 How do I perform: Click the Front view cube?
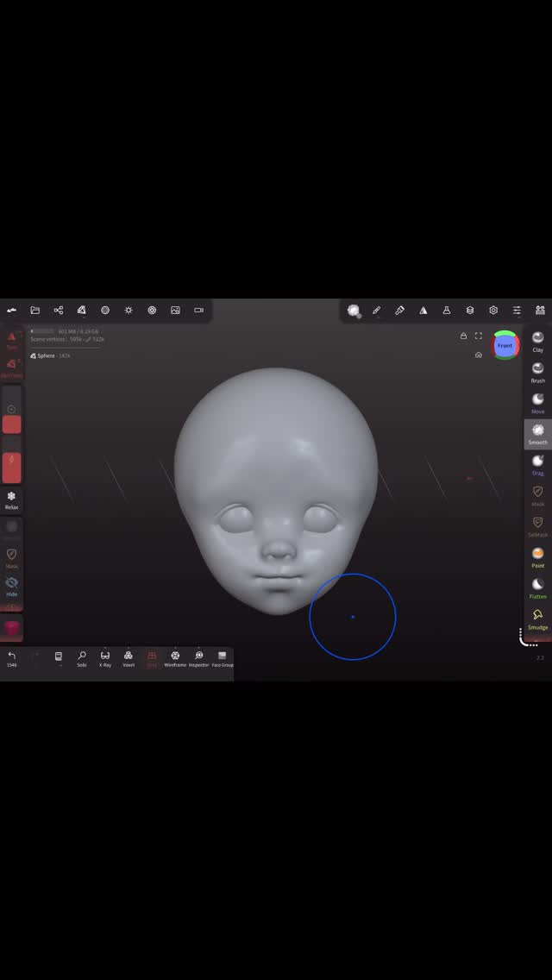505,346
